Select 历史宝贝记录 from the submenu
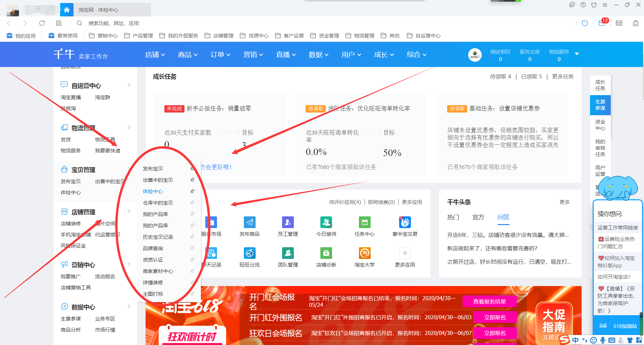The height and width of the screenshot is (345, 644). tap(158, 237)
